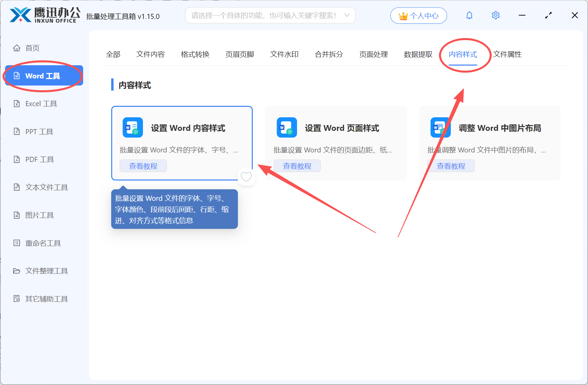The image size is (588, 385).
Task: Open PDF 工具 in the sidebar
Action: pyautogui.click(x=40, y=159)
